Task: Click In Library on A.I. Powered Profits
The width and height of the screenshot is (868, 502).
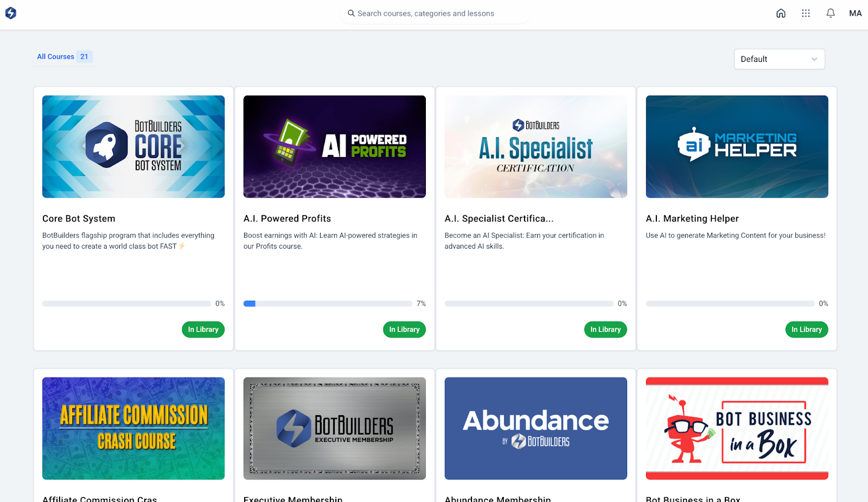Action: (x=404, y=329)
